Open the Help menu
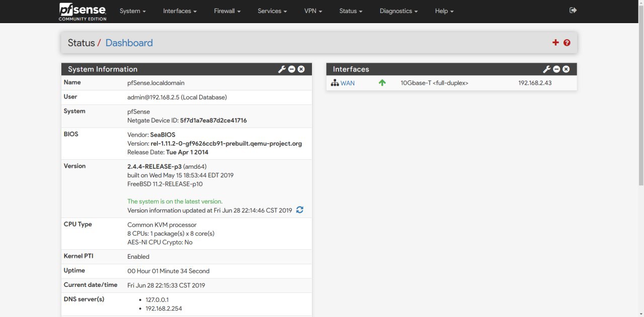Image resolution: width=644 pixels, height=317 pixels. (444, 11)
